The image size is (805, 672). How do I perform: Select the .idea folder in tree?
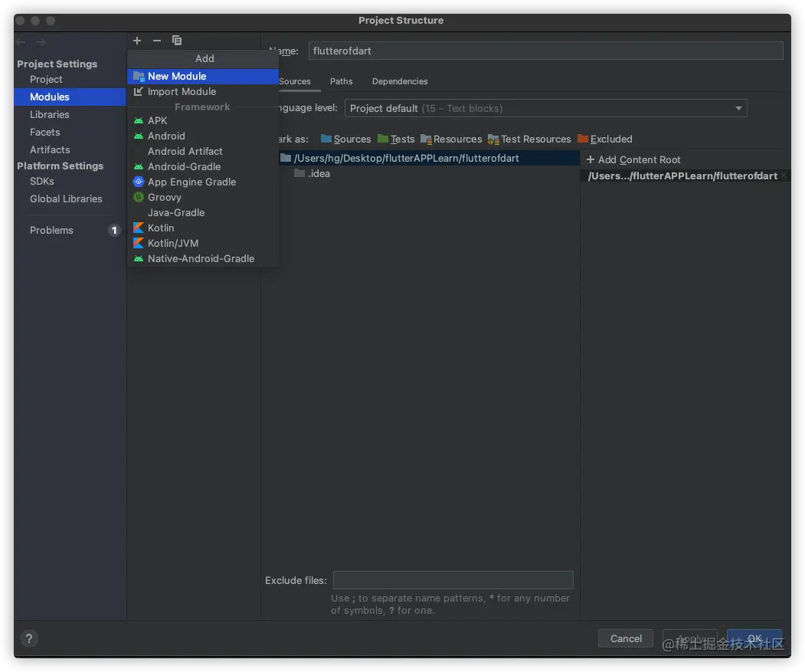(319, 173)
